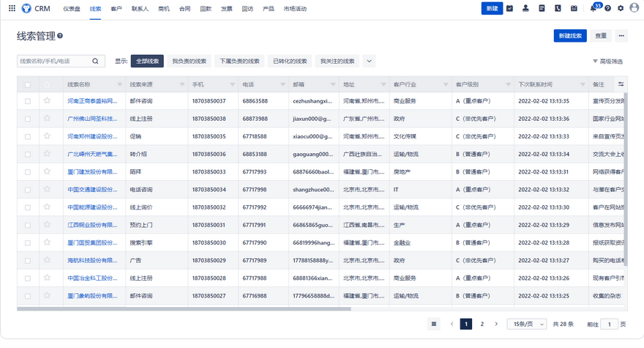The image size is (644, 348).
Task: Click the task checklist icon in top bar
Action: pyautogui.click(x=510, y=9)
